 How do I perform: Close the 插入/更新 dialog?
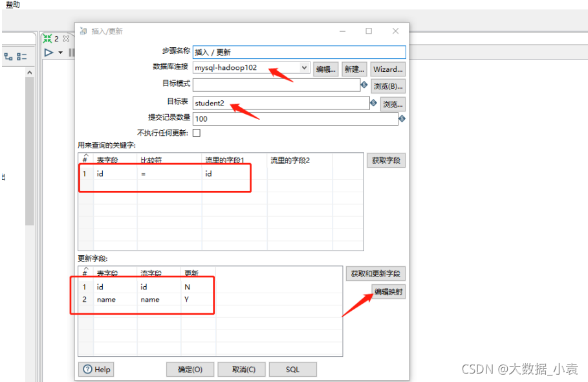[395, 31]
